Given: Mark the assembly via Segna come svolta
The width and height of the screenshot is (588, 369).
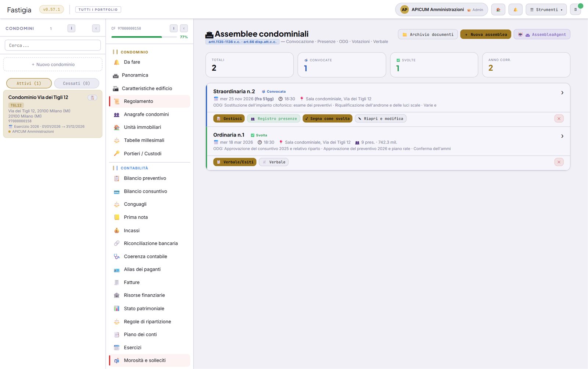Looking at the screenshot, I should point(327,118).
